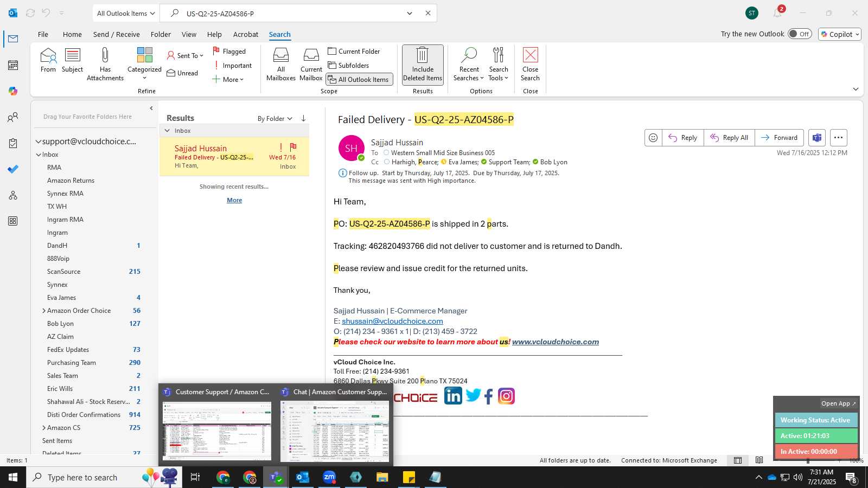Open www.vcloudchoice.com website link
Image resolution: width=868 pixels, height=488 pixels.
[556, 342]
